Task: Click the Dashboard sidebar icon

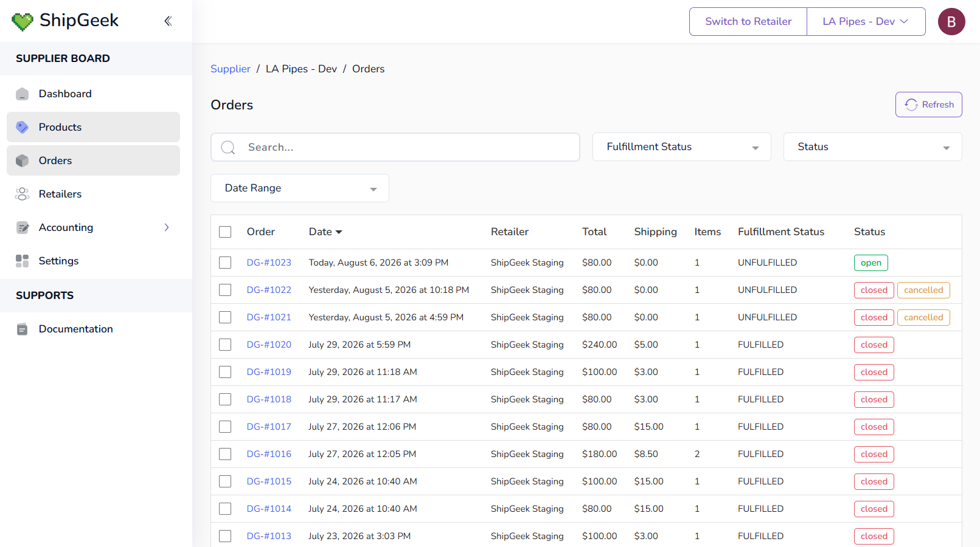Action: 23,94
